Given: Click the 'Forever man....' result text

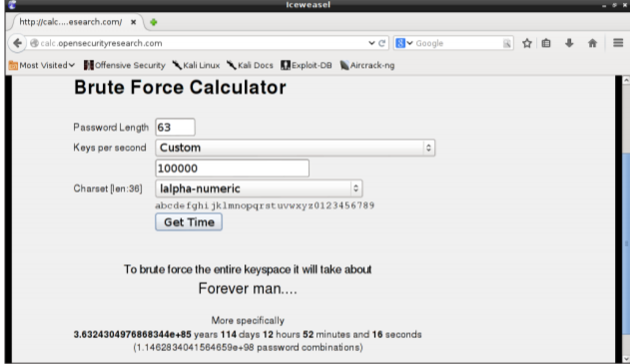Looking at the screenshot, I should point(248,288).
